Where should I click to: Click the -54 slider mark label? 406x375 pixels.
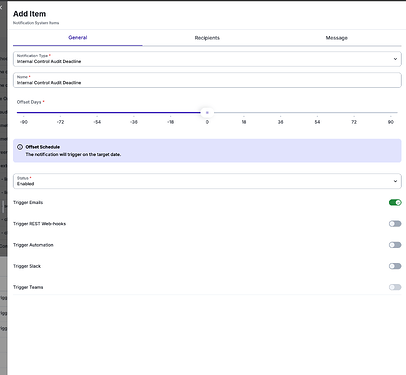pyautogui.click(x=97, y=122)
